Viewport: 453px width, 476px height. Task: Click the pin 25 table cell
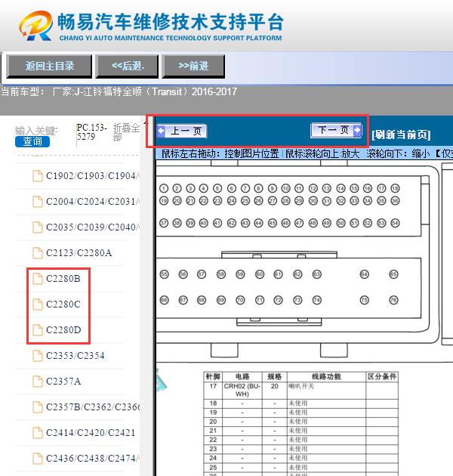click(x=213, y=468)
